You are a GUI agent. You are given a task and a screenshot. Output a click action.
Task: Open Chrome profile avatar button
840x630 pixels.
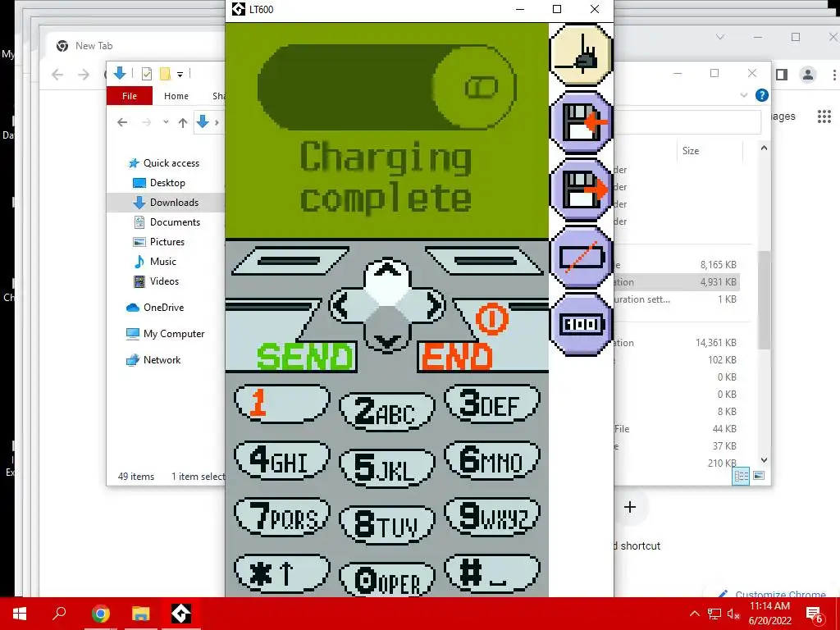(808, 75)
